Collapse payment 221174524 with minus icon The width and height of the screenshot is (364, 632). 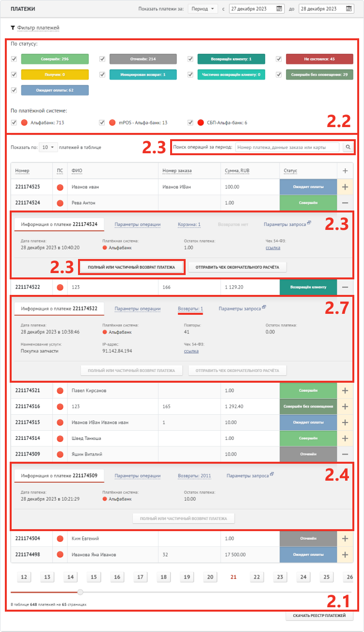click(x=345, y=203)
